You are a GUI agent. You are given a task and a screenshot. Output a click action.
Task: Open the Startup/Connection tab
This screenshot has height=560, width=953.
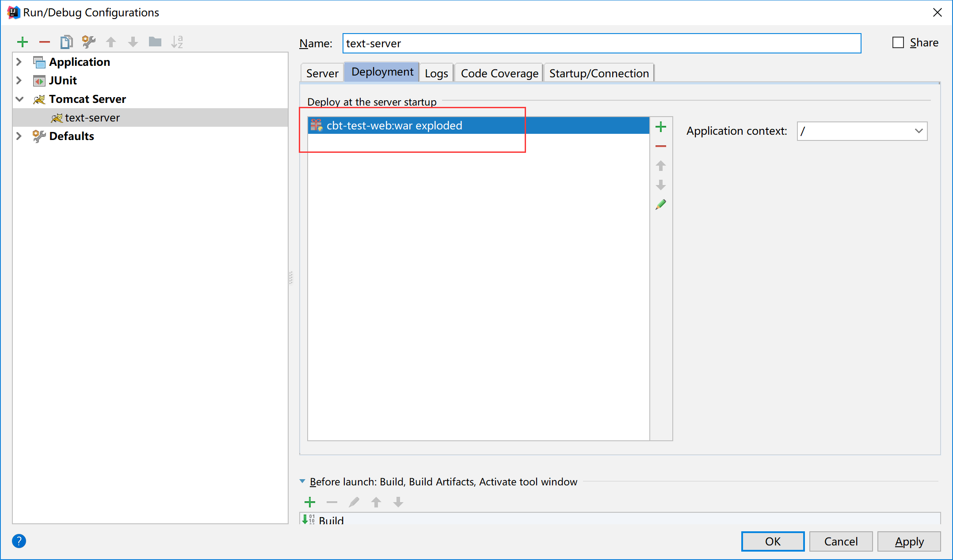tap(599, 73)
